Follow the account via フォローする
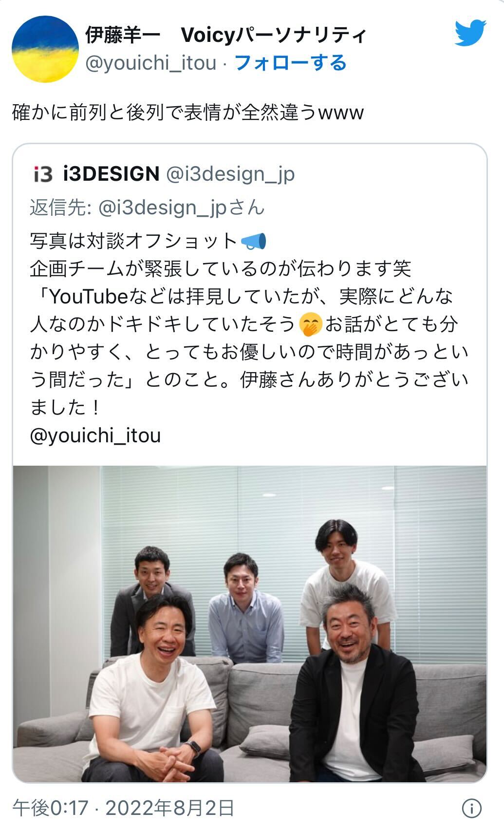This screenshot has height=831, width=504. [290, 63]
